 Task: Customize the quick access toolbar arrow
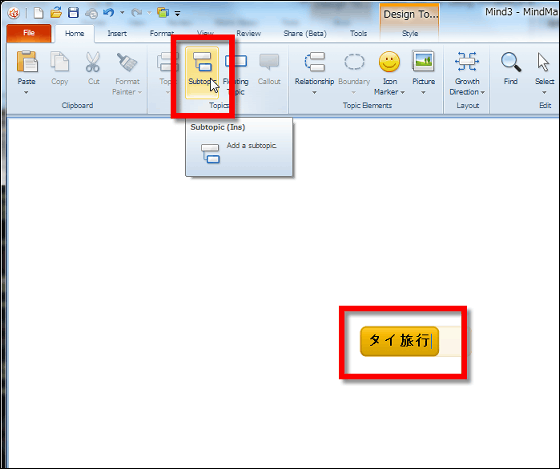(178, 14)
